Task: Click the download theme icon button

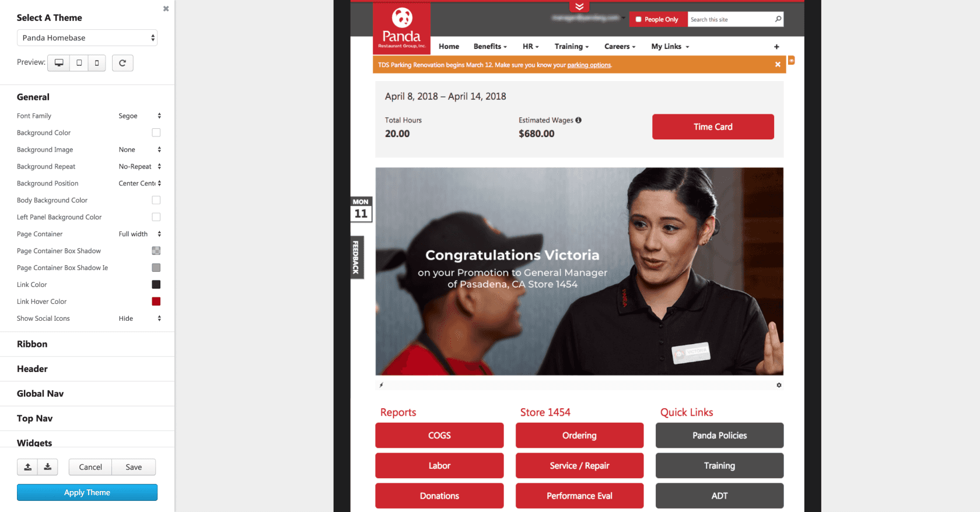Action: [x=48, y=467]
